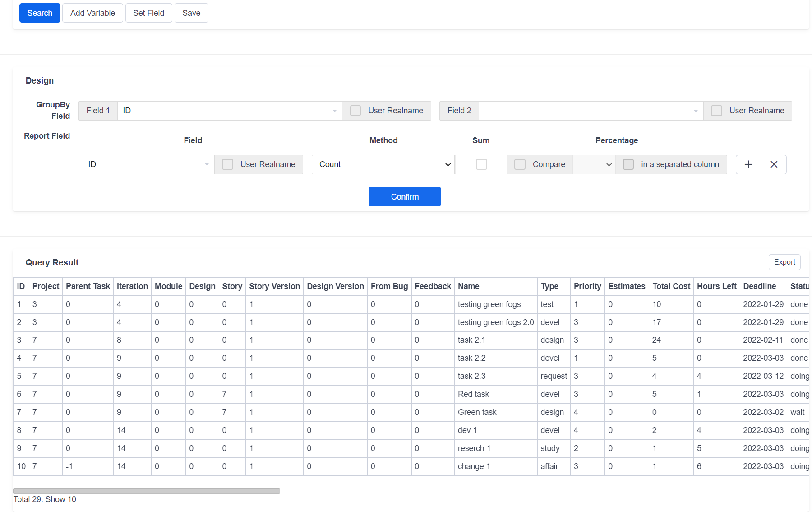The width and height of the screenshot is (812, 512).
Task: Open the Report Field ID dropdown
Action: click(148, 164)
